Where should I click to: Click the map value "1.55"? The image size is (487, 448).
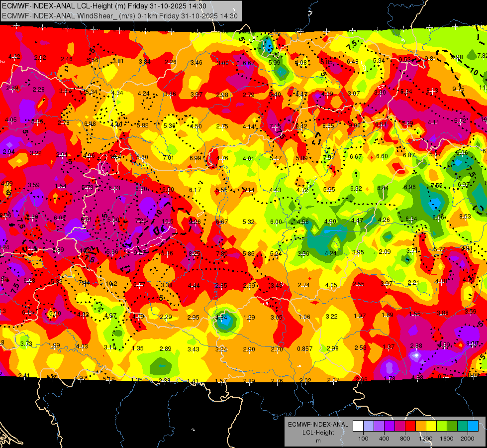[415, 314]
